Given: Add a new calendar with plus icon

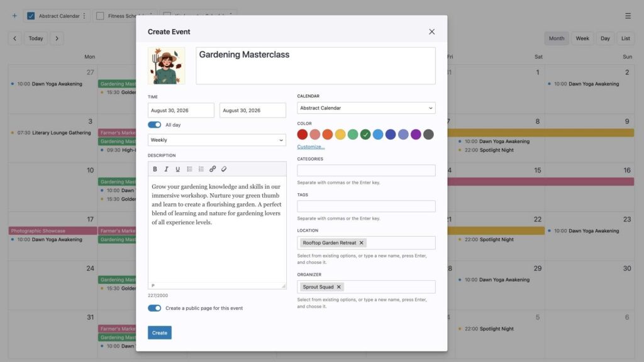Looking at the screenshot, I should [x=14, y=16].
